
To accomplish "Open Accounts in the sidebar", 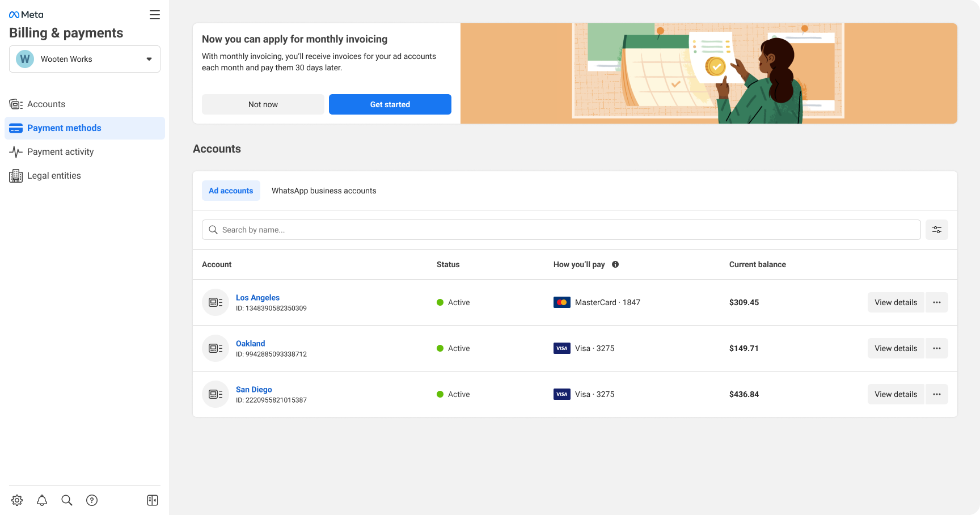I will (85, 104).
